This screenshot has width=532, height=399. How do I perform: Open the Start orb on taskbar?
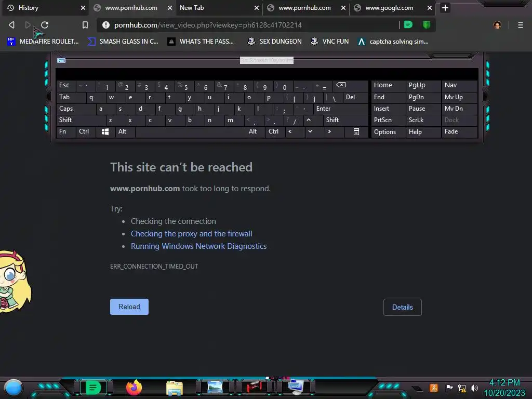(x=14, y=388)
